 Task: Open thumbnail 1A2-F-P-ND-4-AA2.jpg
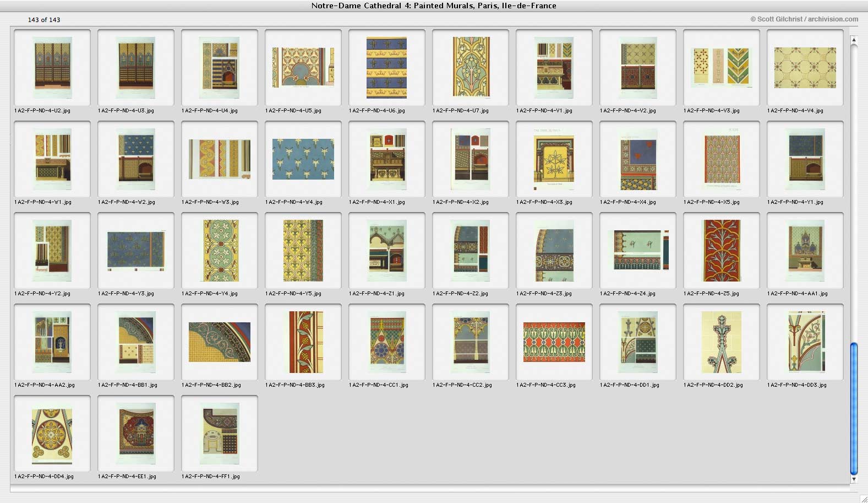click(52, 342)
